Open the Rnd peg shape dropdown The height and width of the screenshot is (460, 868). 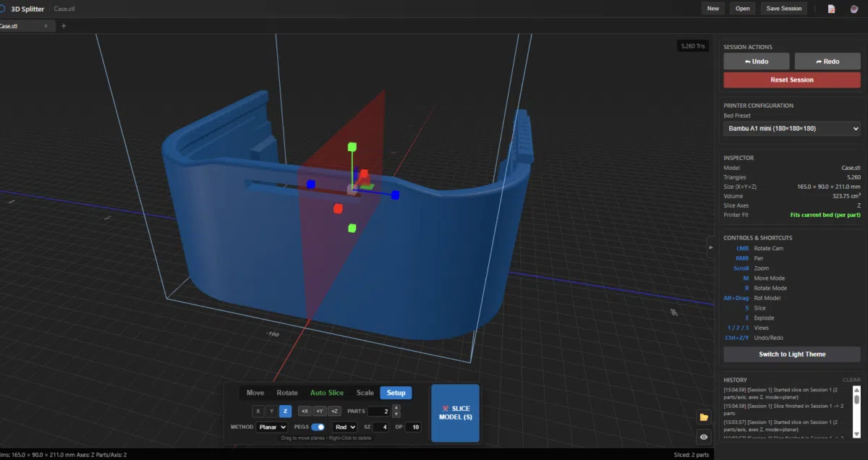(344, 427)
